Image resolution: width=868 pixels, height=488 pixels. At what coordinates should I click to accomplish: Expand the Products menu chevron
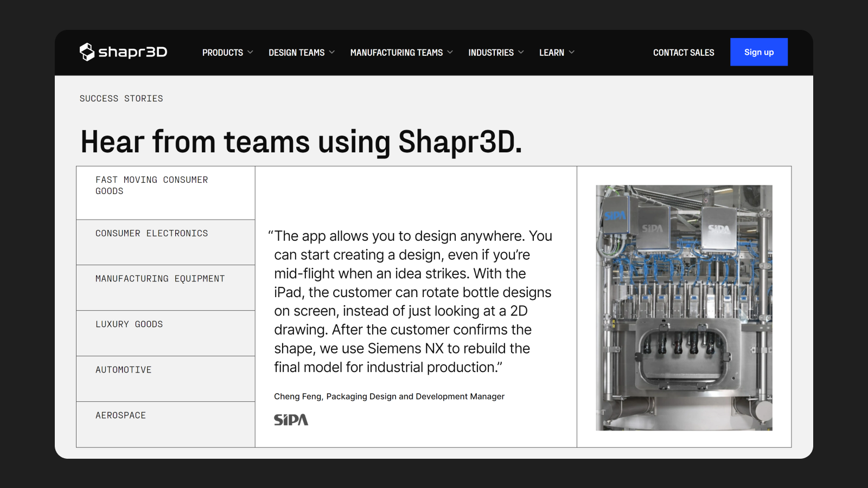(250, 53)
